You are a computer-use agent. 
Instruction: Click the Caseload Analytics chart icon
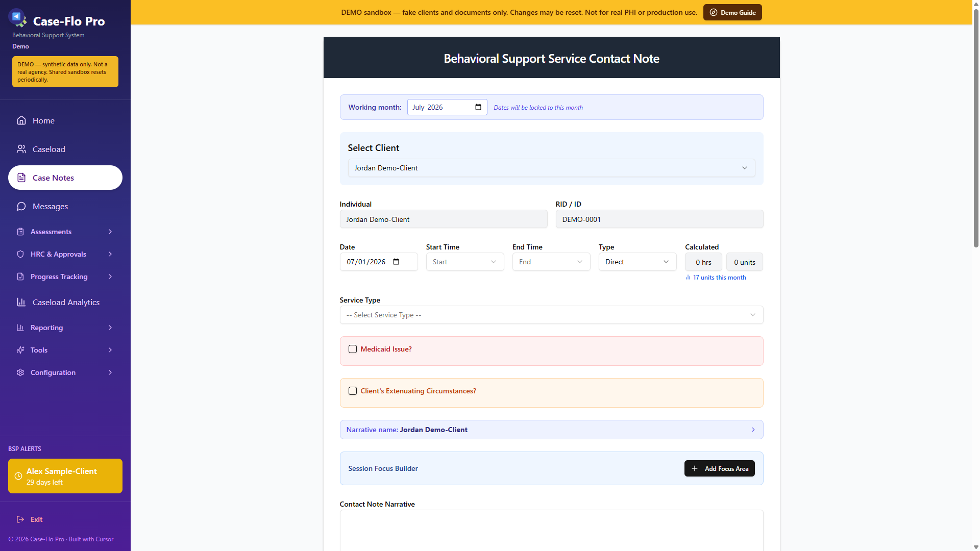coord(21,302)
